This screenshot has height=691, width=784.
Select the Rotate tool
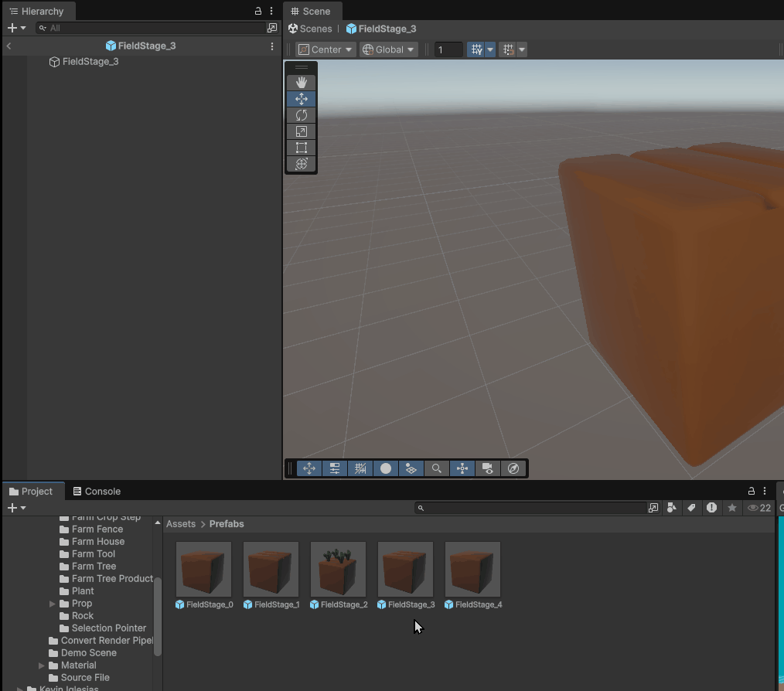click(x=302, y=115)
